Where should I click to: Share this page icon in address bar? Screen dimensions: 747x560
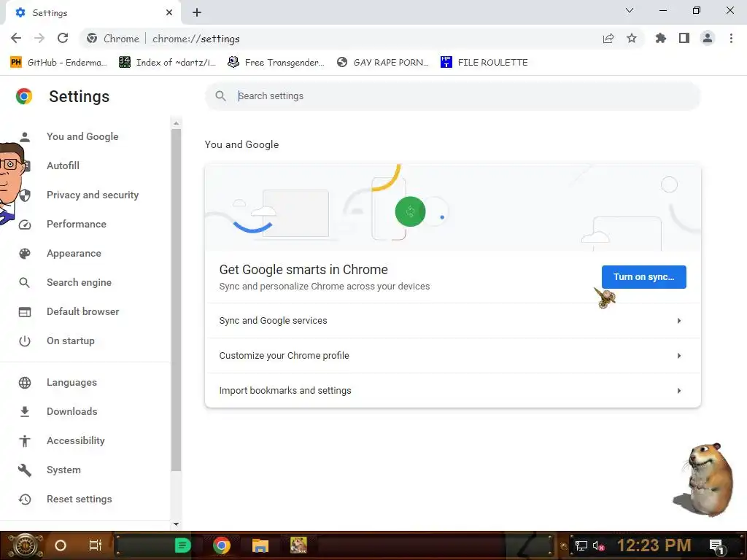[x=608, y=38]
